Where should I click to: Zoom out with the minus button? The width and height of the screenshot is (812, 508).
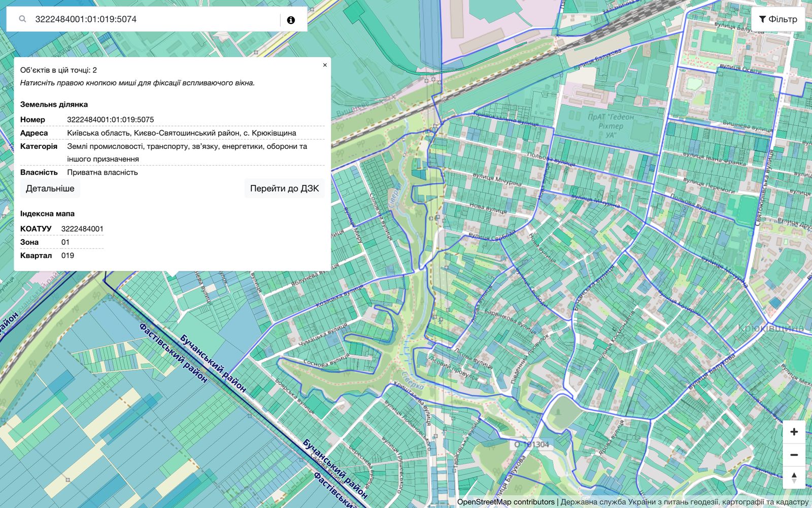[794, 455]
